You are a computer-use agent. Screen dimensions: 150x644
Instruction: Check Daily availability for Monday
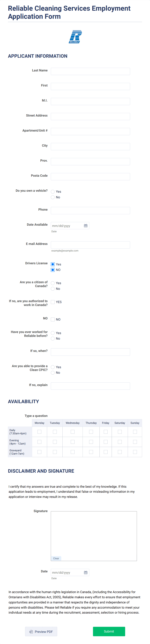[x=39, y=431]
